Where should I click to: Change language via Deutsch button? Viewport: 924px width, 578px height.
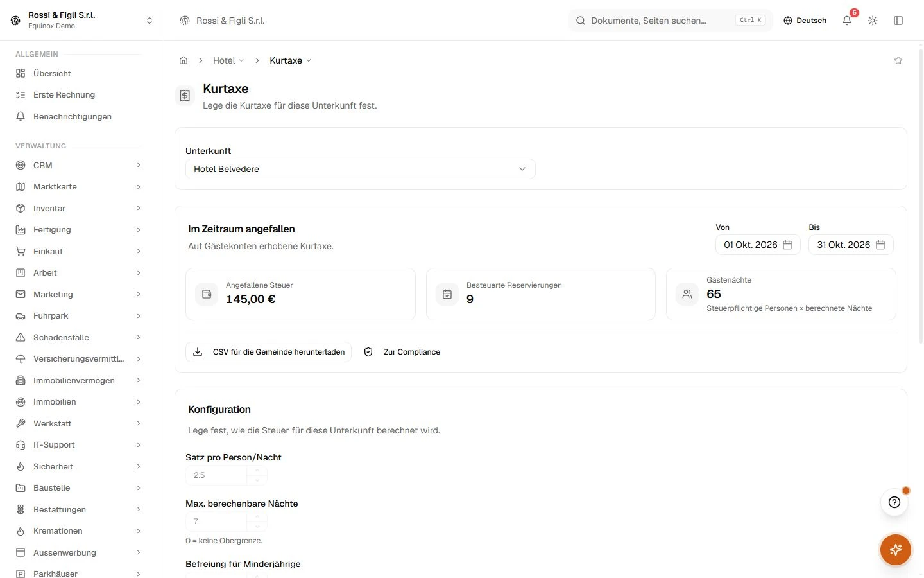coord(805,21)
